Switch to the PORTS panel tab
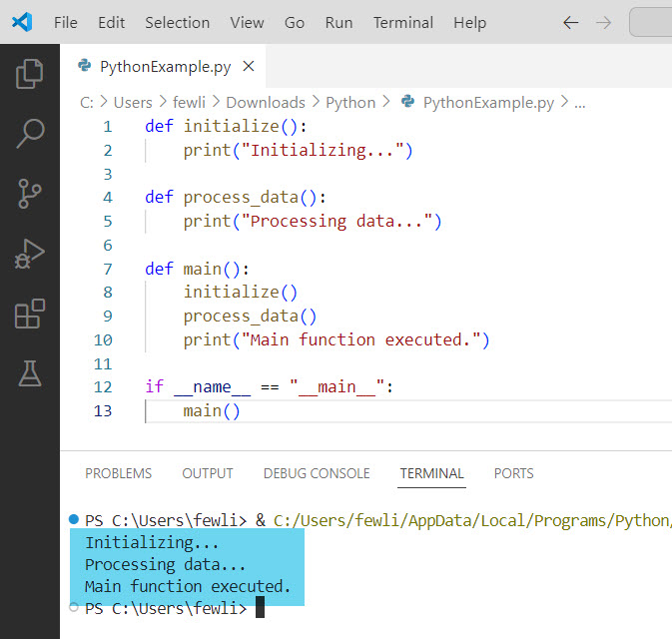The height and width of the screenshot is (639, 672). click(513, 473)
